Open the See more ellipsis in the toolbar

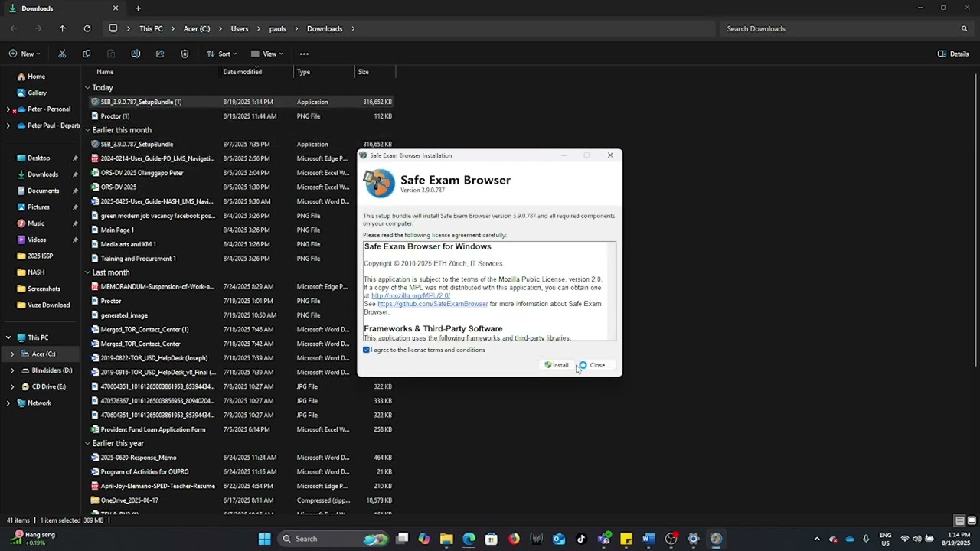tap(304, 54)
